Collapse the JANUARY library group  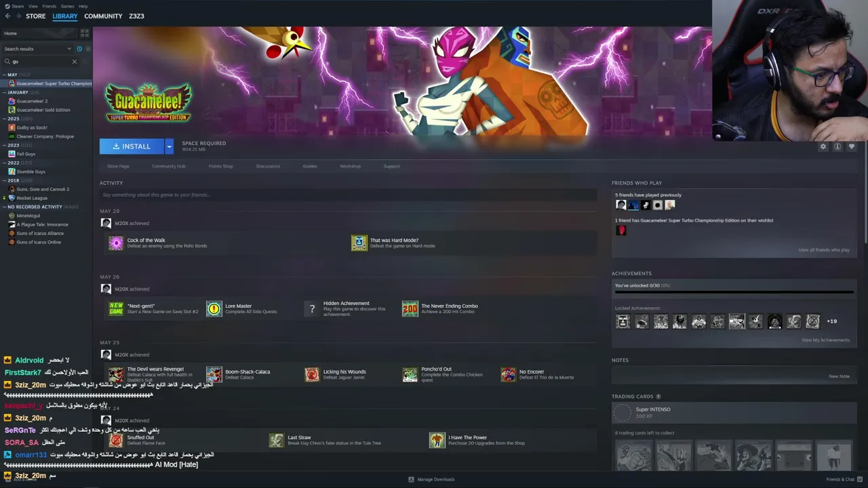coord(5,92)
